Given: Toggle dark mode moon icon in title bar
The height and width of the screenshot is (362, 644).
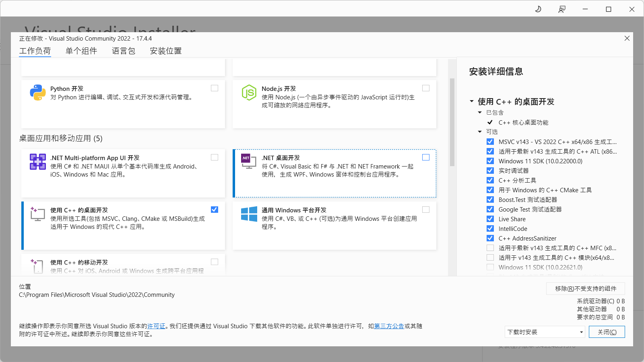Looking at the screenshot, I should 538,9.
